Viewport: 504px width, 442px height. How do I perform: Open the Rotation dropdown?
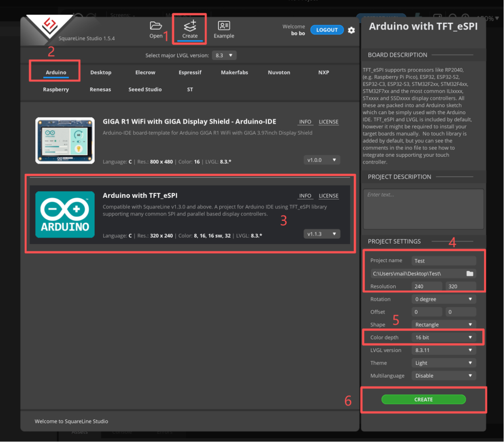[444, 299]
